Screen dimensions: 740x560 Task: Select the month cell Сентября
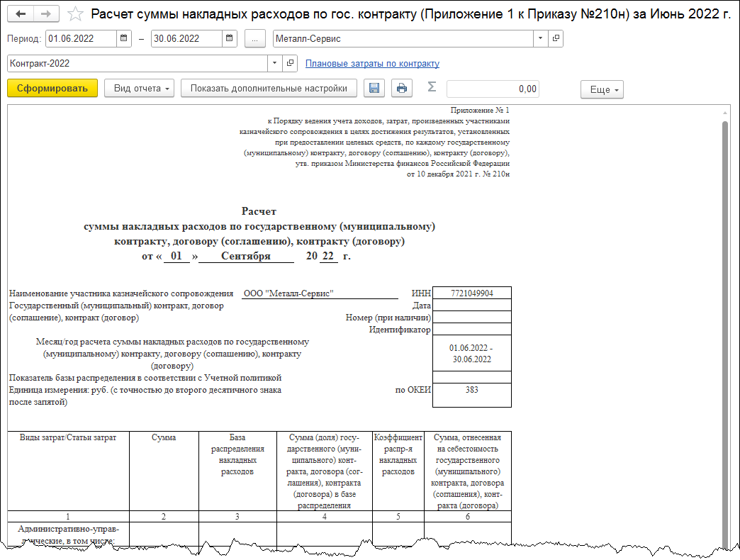[246, 256]
